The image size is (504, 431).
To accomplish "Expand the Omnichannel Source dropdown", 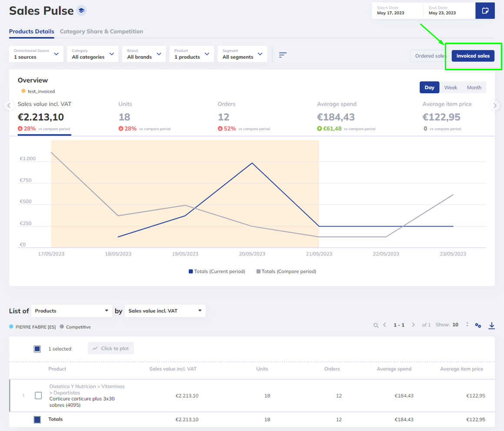I will pyautogui.click(x=36, y=54).
